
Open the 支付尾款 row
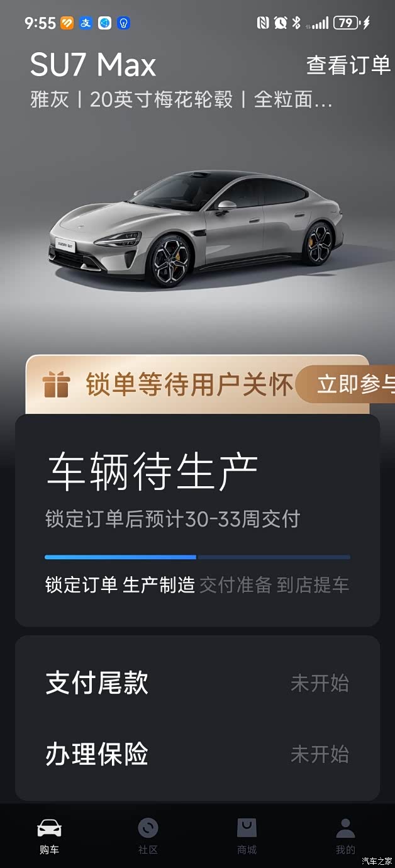point(197,683)
